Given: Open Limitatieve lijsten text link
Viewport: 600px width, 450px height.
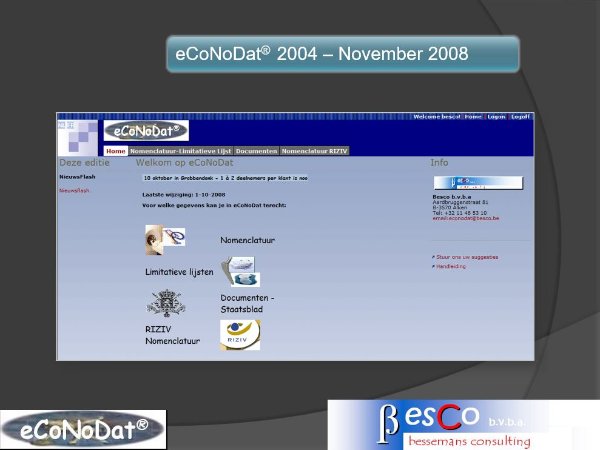Looking at the screenshot, I should point(179,272).
